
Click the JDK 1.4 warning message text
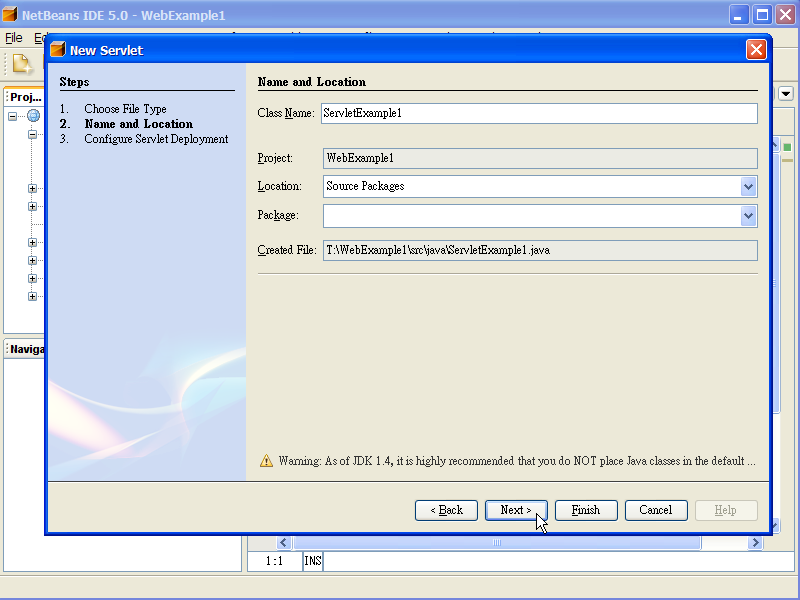pyautogui.click(x=517, y=461)
